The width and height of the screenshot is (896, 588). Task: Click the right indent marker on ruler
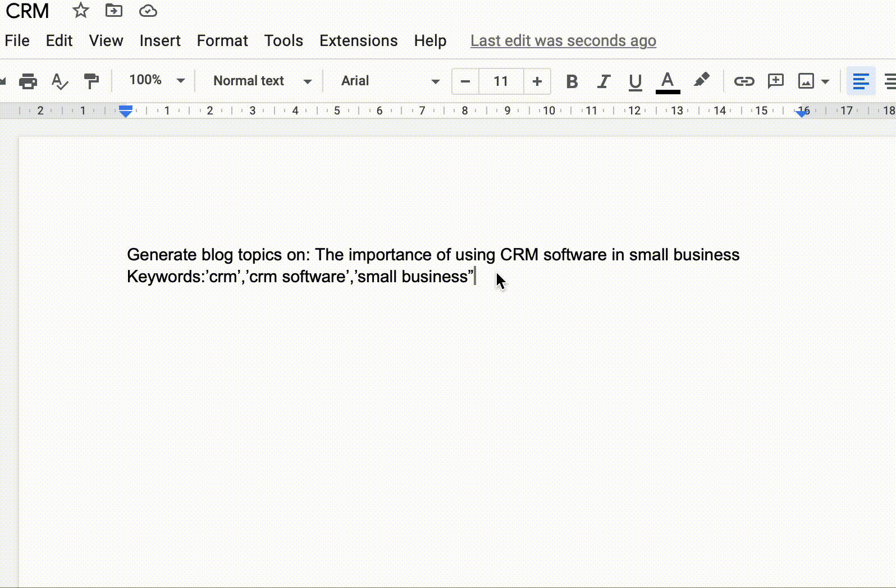pyautogui.click(x=802, y=113)
